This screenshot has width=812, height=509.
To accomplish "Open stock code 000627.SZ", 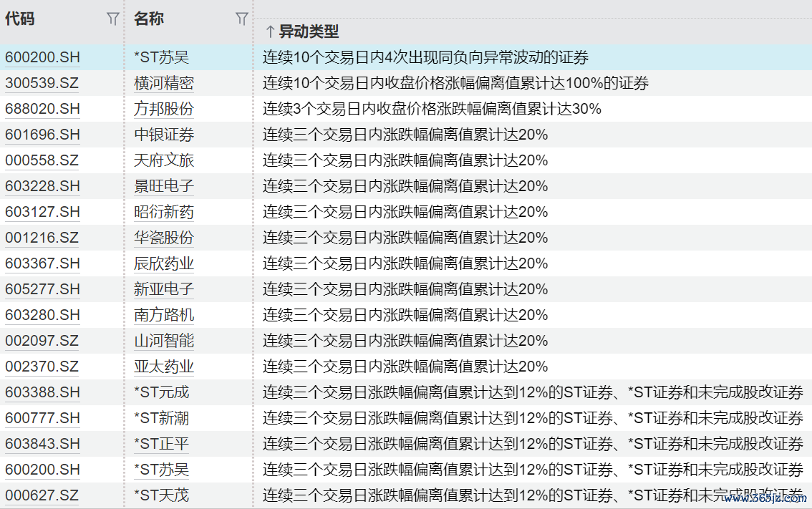I will (x=42, y=495).
